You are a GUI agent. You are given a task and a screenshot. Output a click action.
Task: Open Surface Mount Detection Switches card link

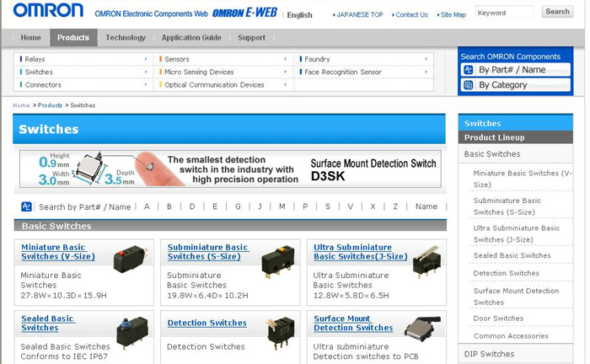353,323
